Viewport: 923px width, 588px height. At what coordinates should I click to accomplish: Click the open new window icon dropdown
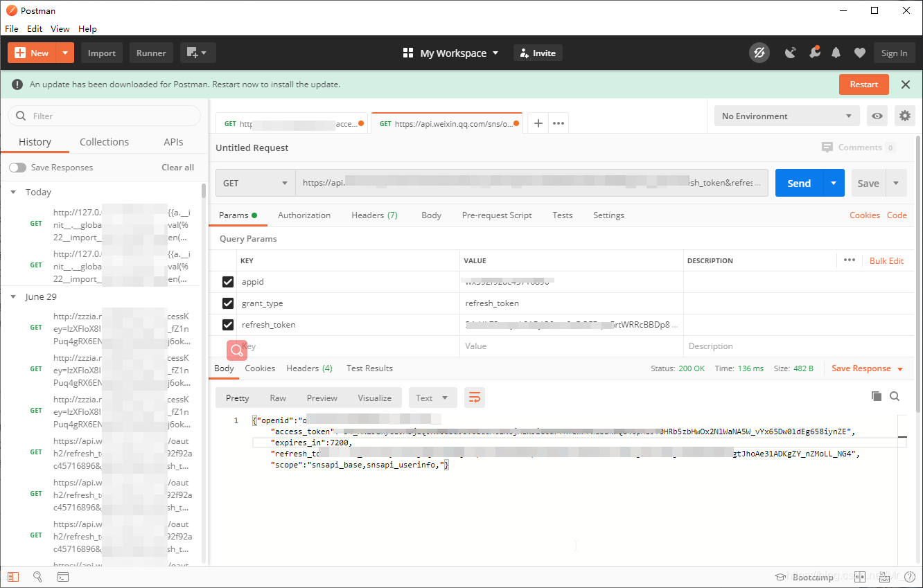pos(198,53)
